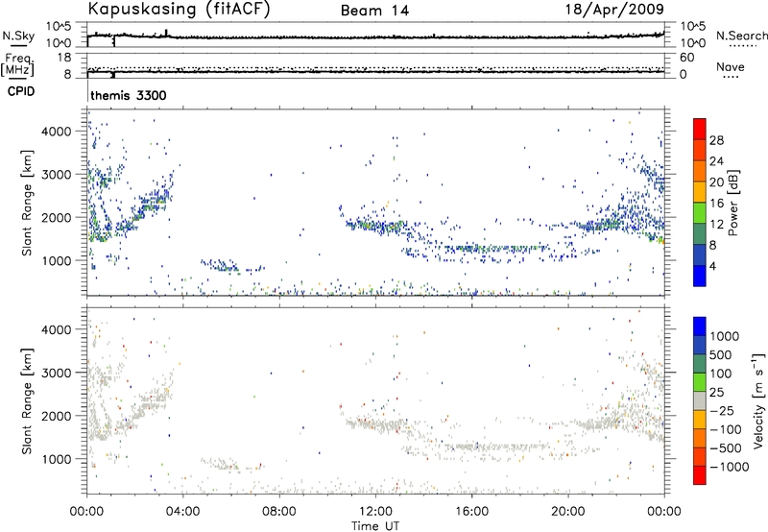The height and width of the screenshot is (532, 768).
Task: Select the '-100' velocity colorbar value
Action: tap(726, 429)
